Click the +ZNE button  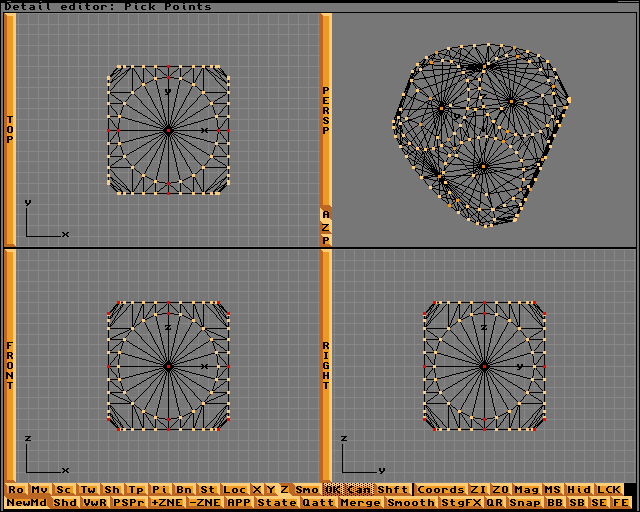[x=167, y=503]
